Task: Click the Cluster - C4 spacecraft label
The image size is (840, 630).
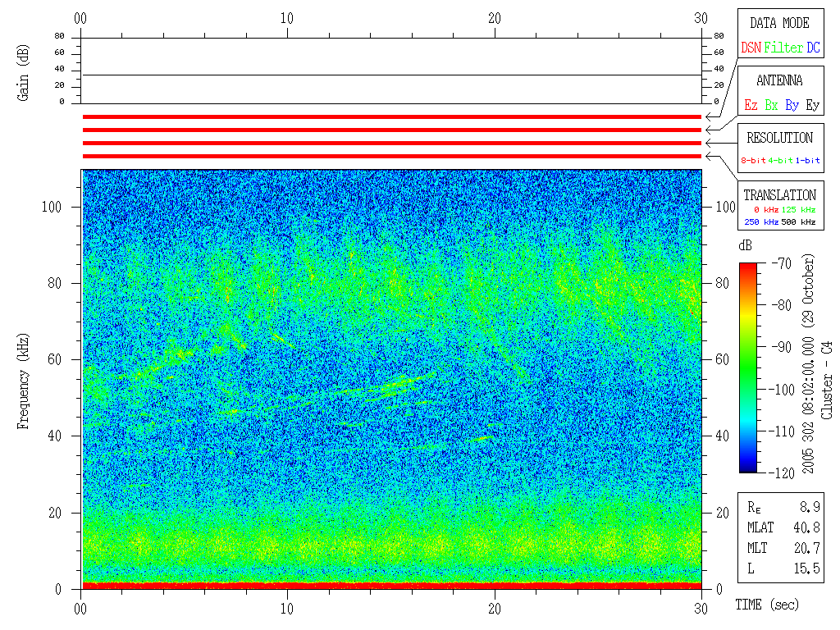Action: click(x=827, y=381)
